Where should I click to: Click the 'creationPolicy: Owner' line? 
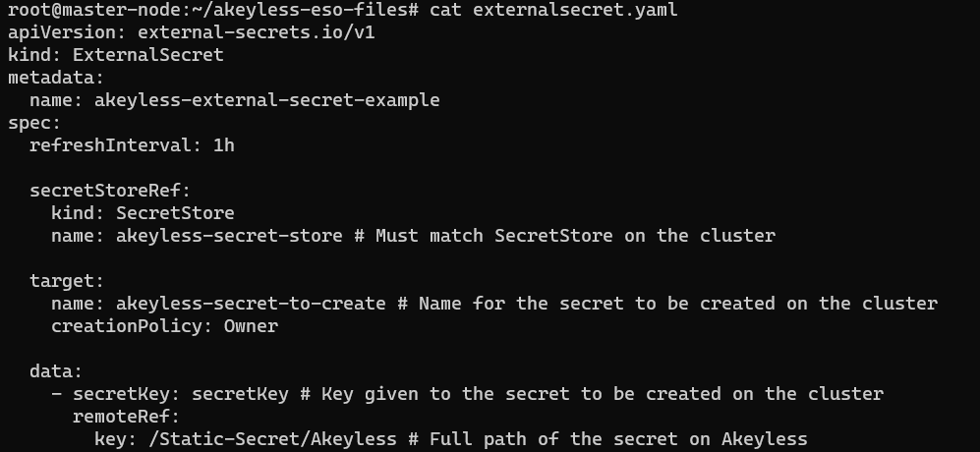click(x=164, y=326)
